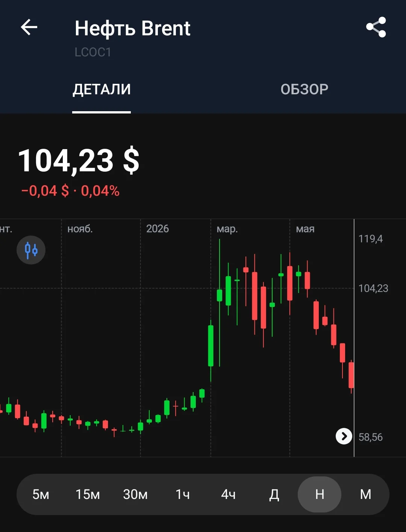Select the 5м timeframe

(41, 494)
